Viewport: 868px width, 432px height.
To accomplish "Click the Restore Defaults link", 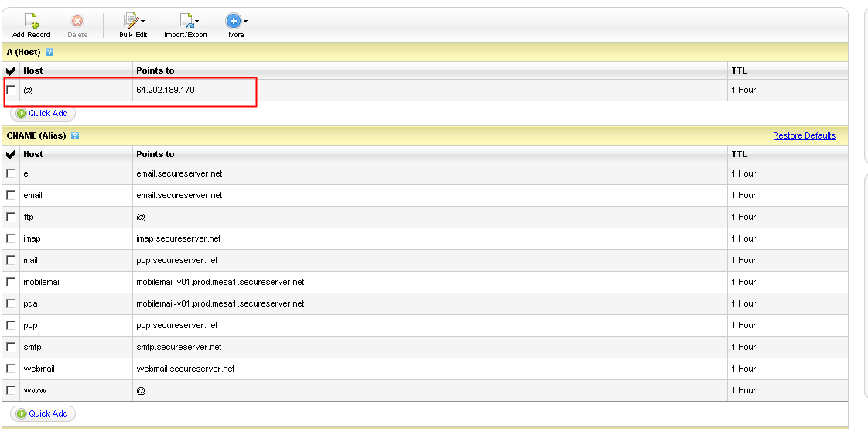I will tap(805, 135).
